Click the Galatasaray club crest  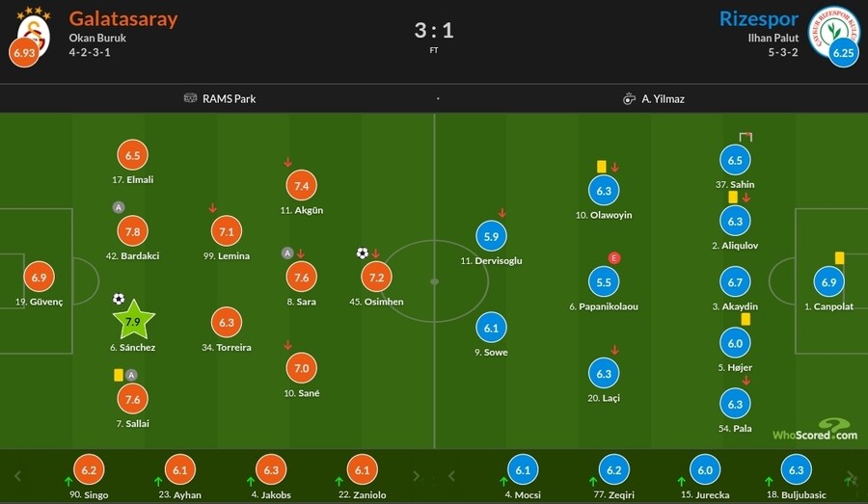click(x=34, y=32)
